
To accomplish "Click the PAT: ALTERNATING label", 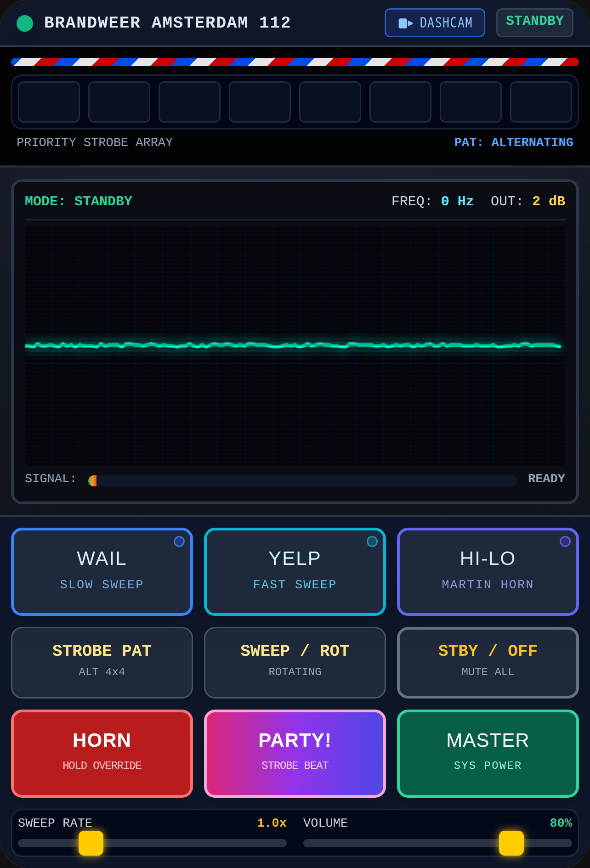I will pyautogui.click(x=514, y=142).
